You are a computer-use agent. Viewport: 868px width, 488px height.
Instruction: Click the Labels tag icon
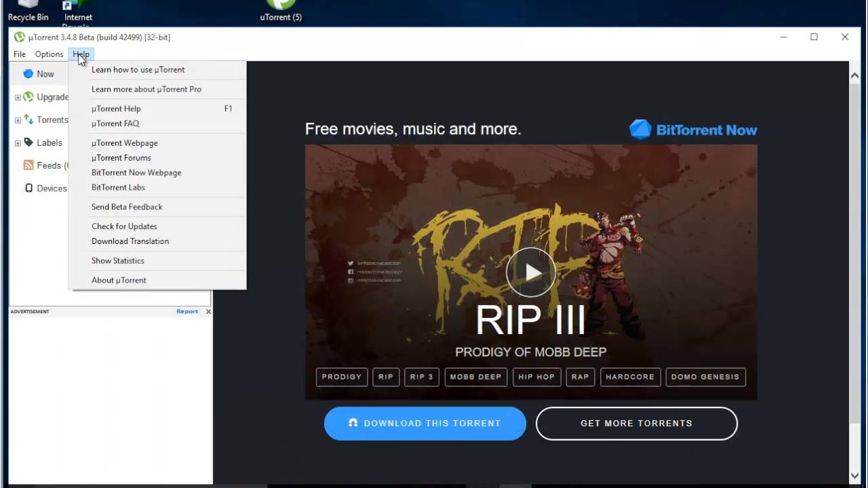tap(28, 142)
